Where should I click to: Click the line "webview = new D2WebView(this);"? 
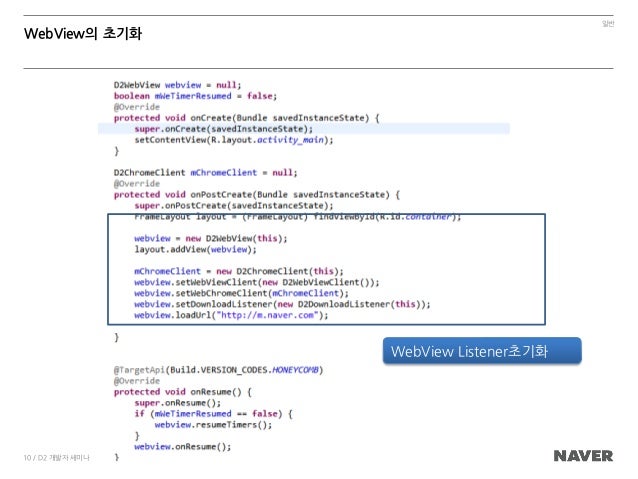211,238
